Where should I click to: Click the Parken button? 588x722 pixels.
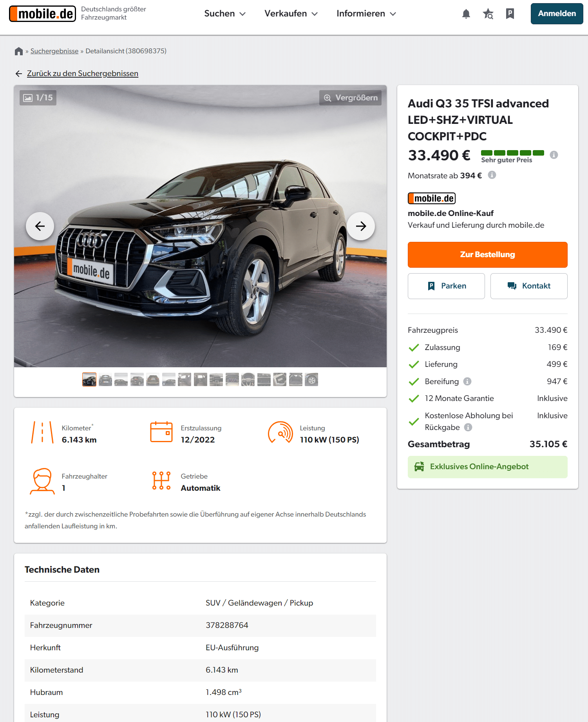point(446,286)
